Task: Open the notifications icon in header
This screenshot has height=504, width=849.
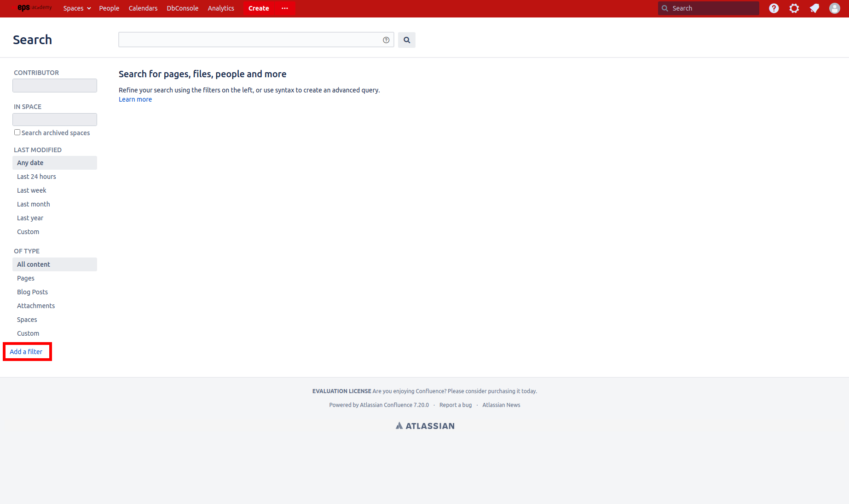Action: [814, 8]
